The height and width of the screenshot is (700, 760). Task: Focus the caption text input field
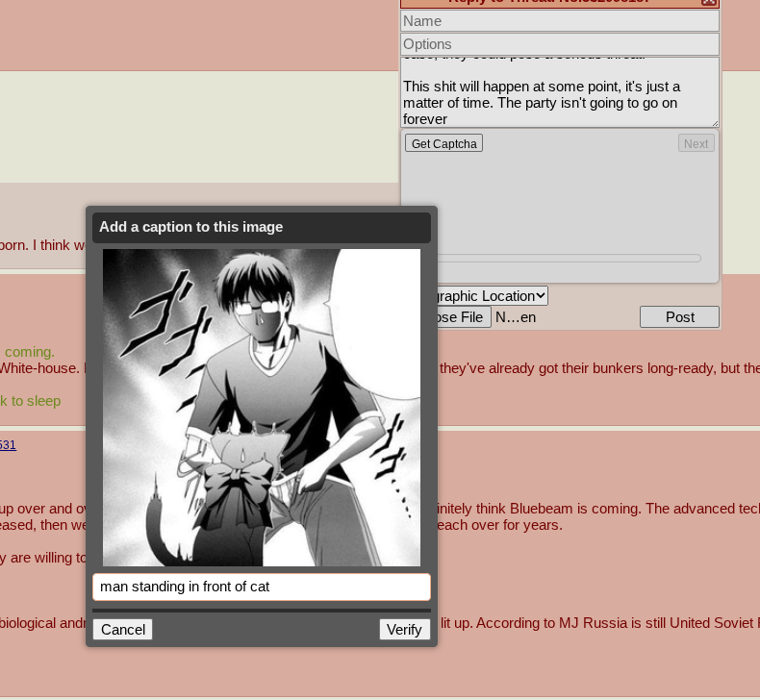(262, 587)
